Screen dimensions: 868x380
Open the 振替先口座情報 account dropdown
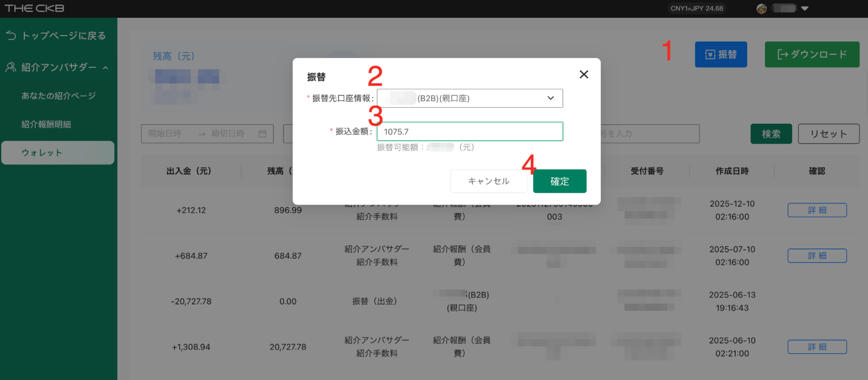click(470, 98)
